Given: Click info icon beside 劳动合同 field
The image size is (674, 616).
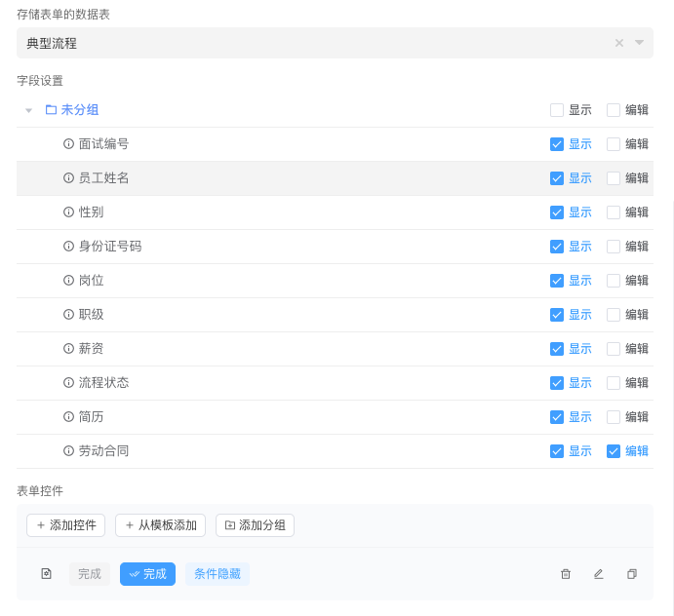Looking at the screenshot, I should click(x=68, y=451).
